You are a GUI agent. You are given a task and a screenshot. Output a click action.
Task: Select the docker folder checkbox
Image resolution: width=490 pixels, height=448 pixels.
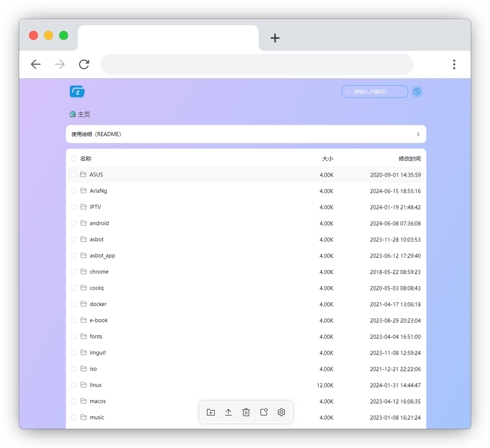(74, 304)
